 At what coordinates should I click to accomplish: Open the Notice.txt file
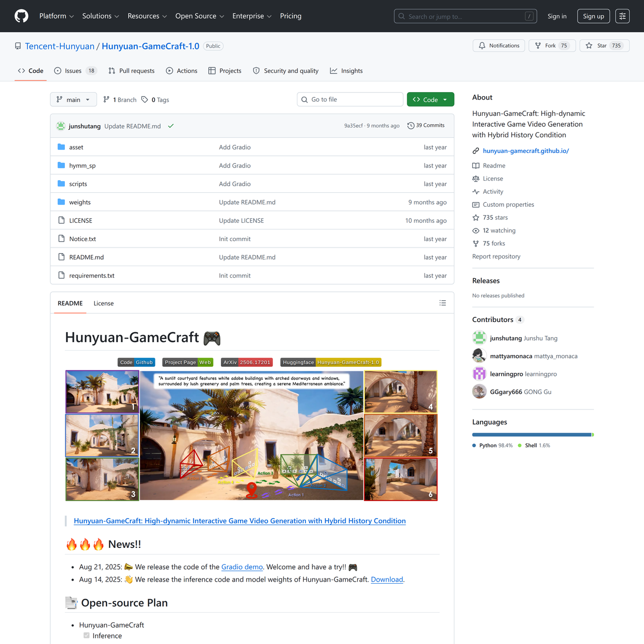click(83, 239)
